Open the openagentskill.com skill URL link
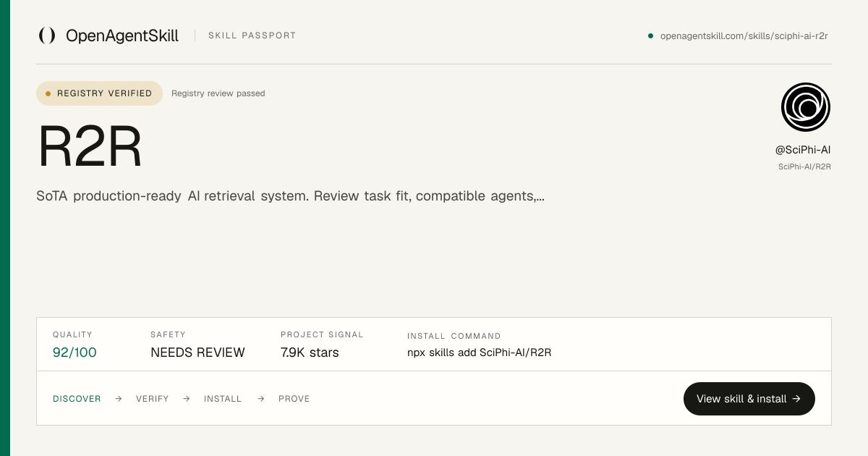Image resolution: width=868 pixels, height=456 pixels. [744, 35]
